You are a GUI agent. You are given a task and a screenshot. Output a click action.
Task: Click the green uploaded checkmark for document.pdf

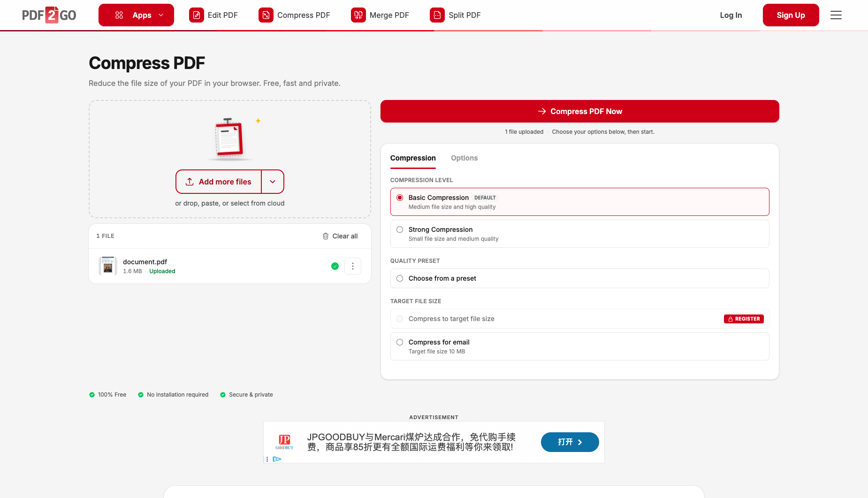click(x=335, y=266)
